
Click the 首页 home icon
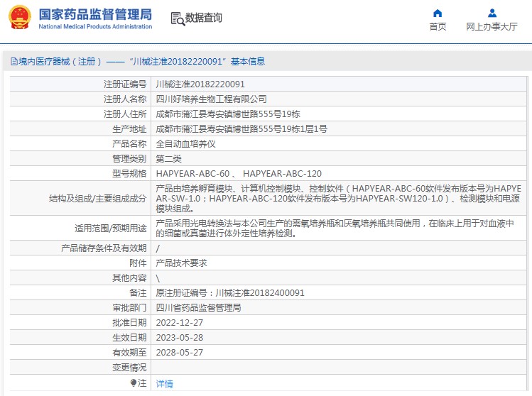438,13
